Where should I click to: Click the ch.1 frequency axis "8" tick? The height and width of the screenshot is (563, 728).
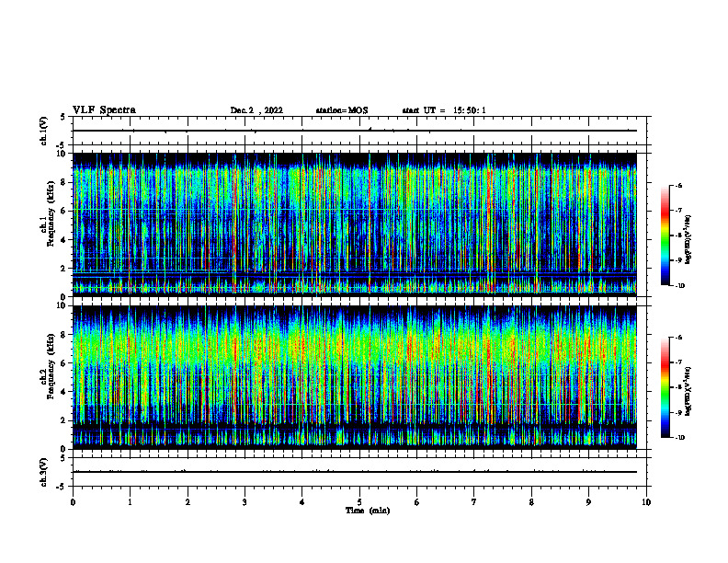pyautogui.click(x=63, y=182)
